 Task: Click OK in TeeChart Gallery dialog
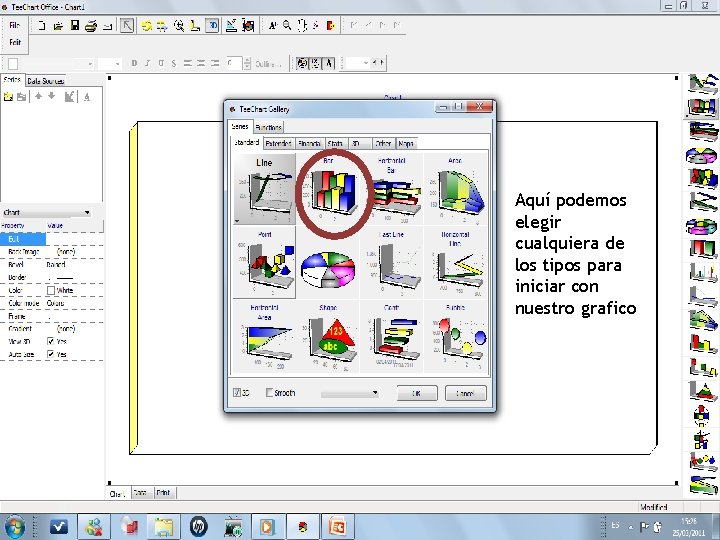pyautogui.click(x=416, y=394)
